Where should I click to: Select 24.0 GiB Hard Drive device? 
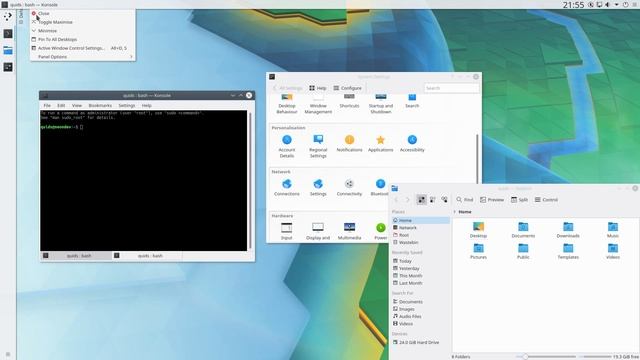420,342
